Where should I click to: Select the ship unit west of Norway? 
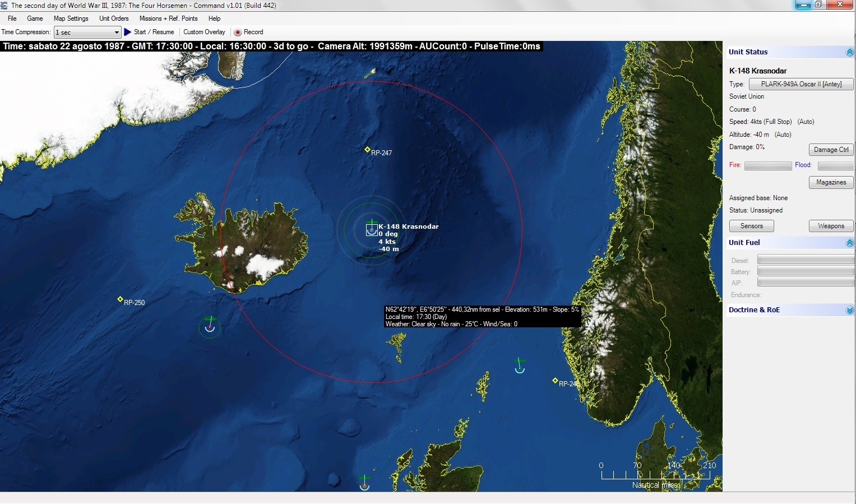pos(520,367)
